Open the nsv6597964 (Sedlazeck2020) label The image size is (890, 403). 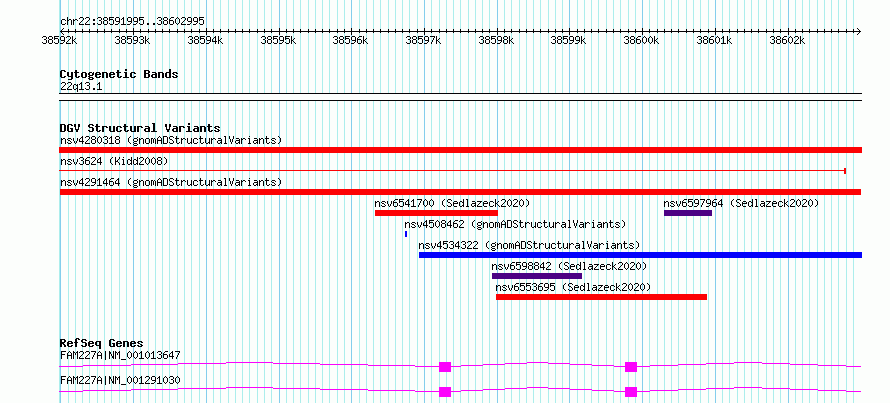741,203
